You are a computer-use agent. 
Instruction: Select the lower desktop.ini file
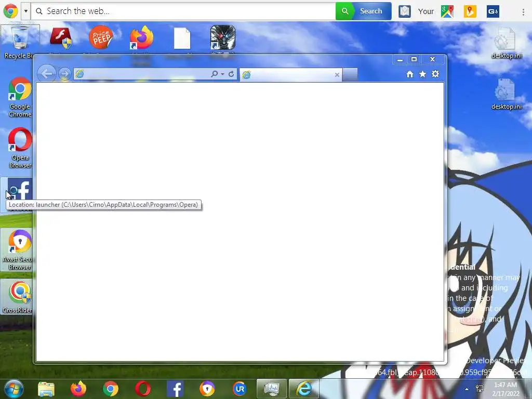coord(506,94)
